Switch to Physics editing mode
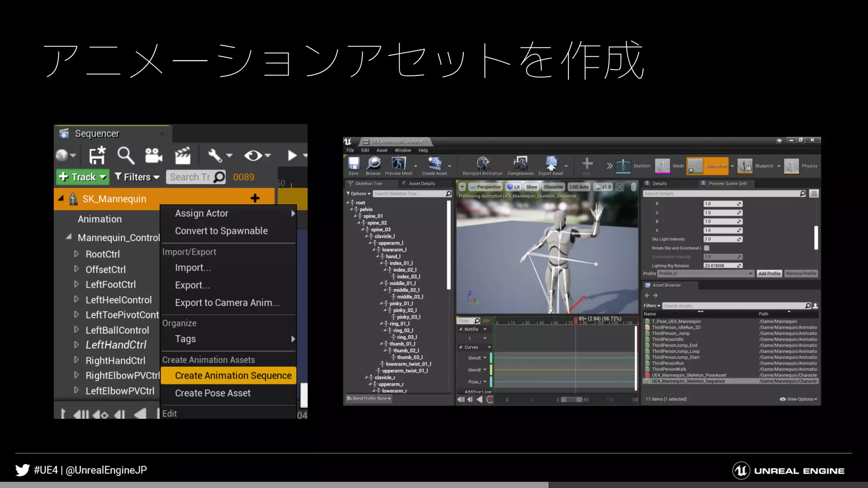868x488 pixels. (801, 166)
